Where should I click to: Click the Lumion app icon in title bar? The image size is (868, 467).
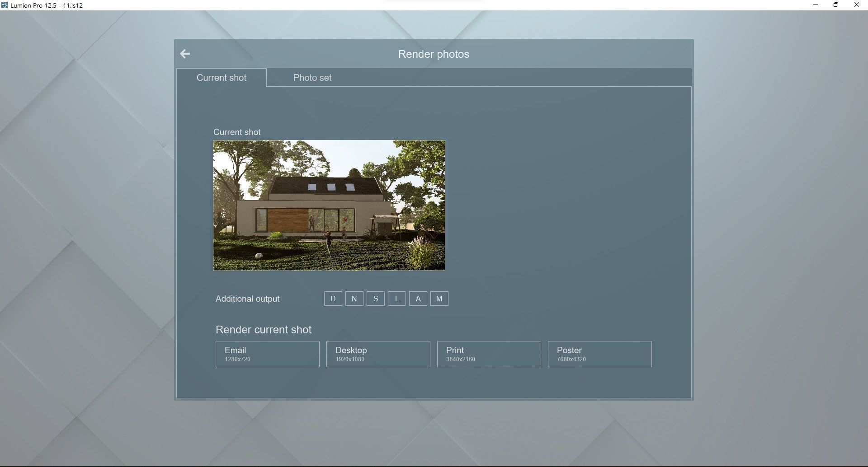5,5
